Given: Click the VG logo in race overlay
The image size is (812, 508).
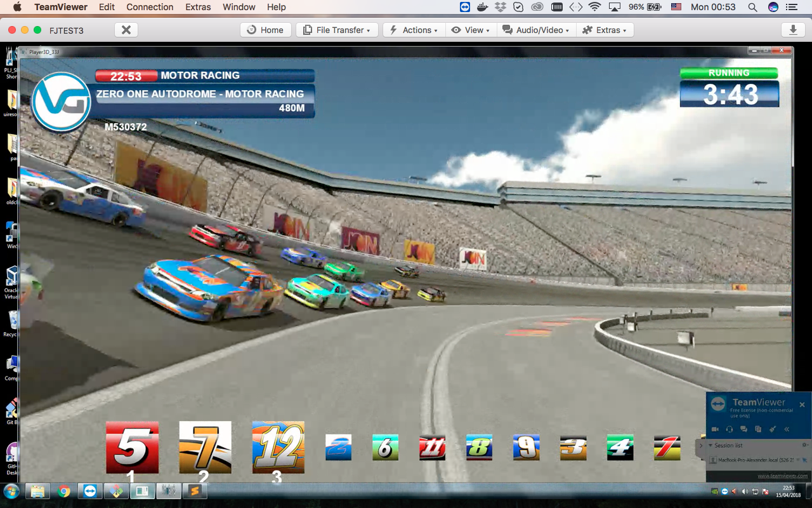Looking at the screenshot, I should pos(61,102).
